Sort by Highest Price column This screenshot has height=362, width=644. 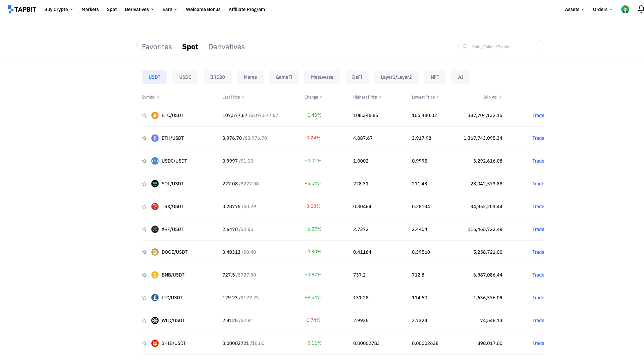pyautogui.click(x=367, y=97)
